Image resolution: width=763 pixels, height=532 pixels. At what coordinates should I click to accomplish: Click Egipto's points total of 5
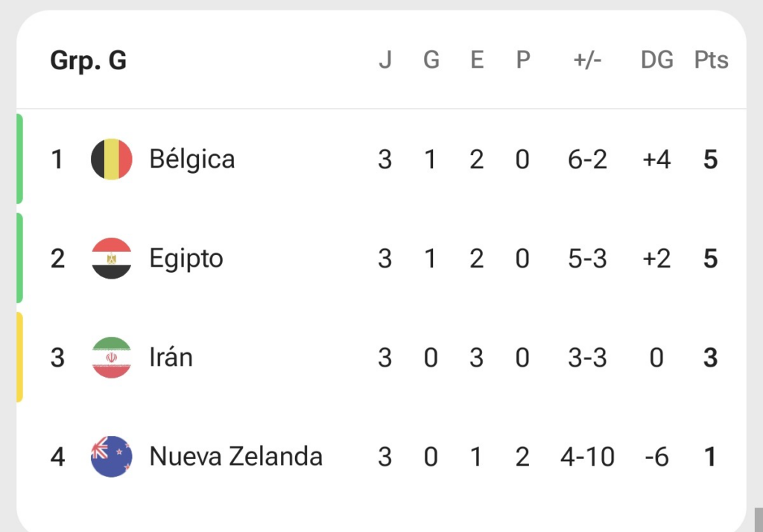click(710, 259)
